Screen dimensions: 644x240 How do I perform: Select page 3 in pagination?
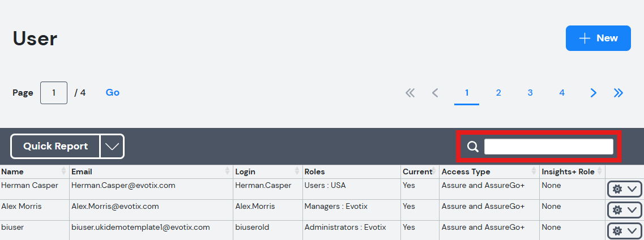coord(530,93)
